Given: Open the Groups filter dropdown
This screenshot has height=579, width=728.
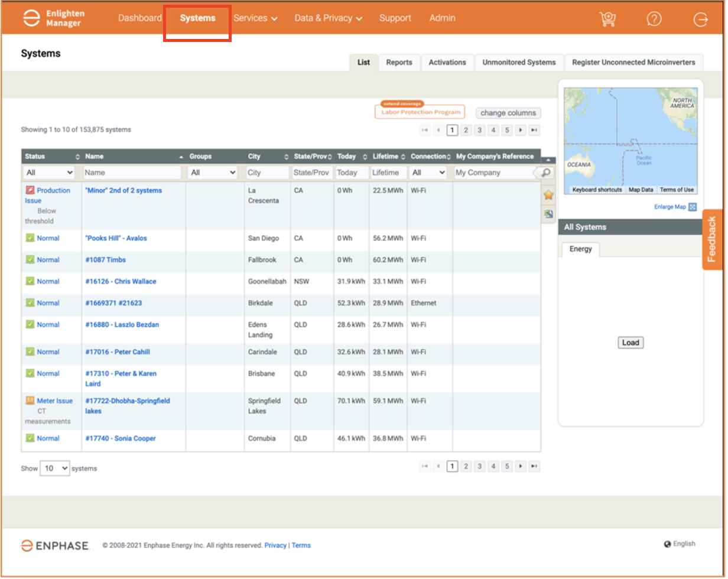Looking at the screenshot, I should tap(213, 173).
